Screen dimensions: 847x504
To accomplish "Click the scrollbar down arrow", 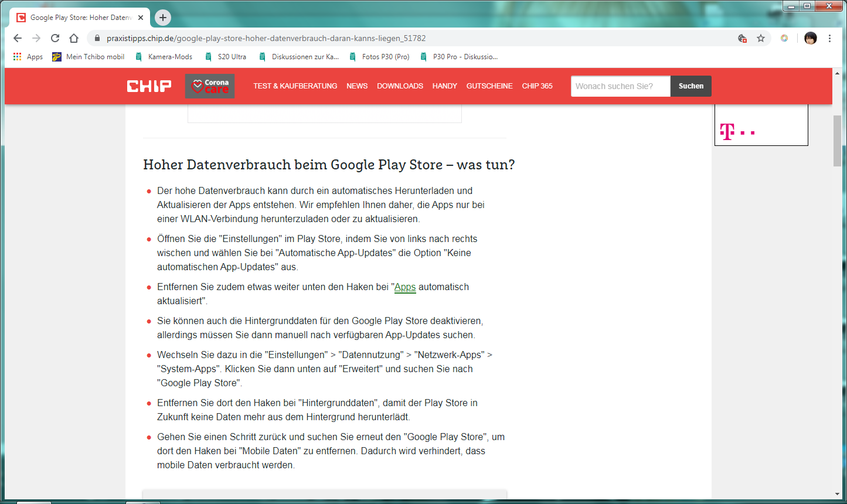I will pyautogui.click(x=837, y=495).
